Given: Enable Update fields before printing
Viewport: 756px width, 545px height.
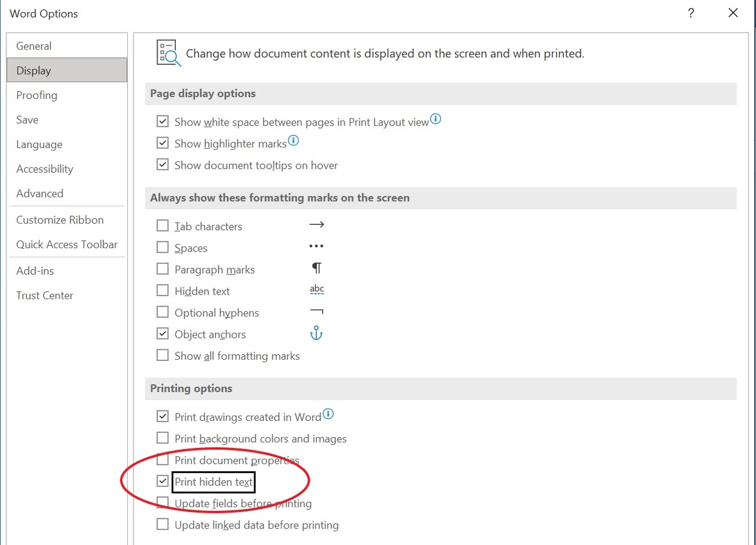Looking at the screenshot, I should (x=162, y=502).
